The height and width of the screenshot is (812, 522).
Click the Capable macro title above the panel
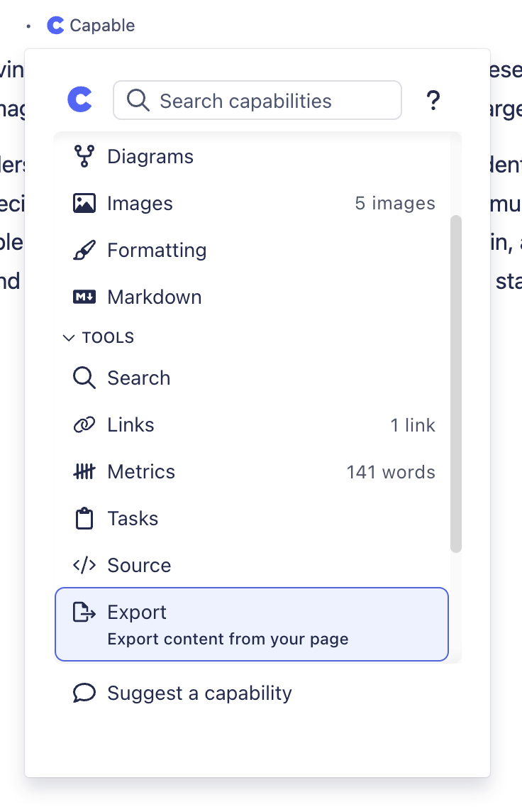[101, 26]
